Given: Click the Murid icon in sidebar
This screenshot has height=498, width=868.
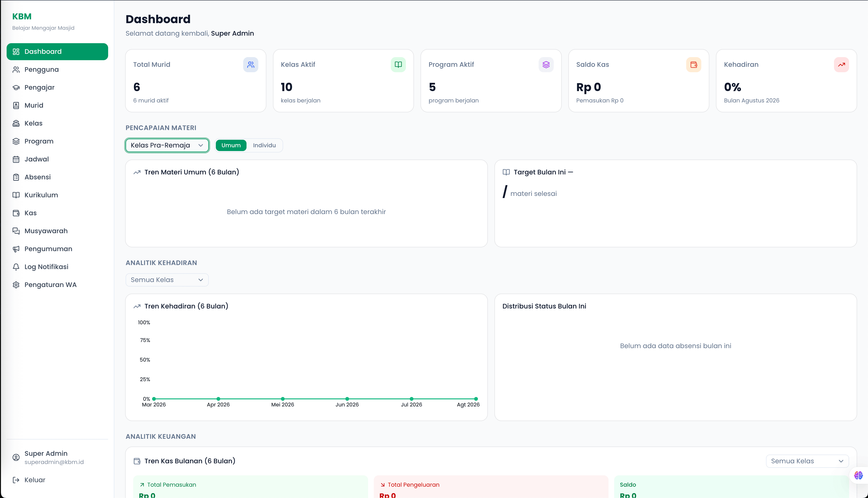Looking at the screenshot, I should (x=16, y=105).
